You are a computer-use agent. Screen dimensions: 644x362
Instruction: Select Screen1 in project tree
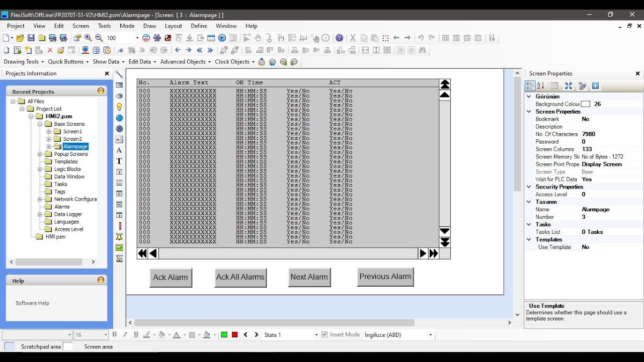[x=72, y=132]
